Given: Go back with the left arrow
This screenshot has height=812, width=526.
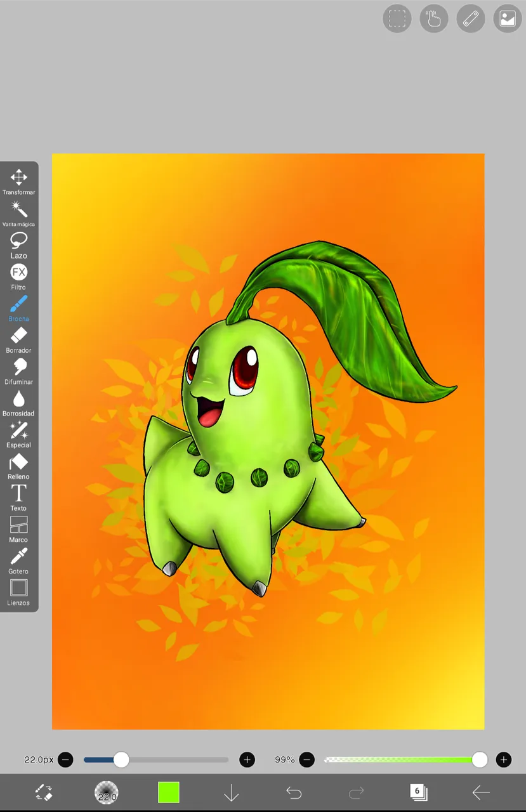Looking at the screenshot, I should coord(481,792).
